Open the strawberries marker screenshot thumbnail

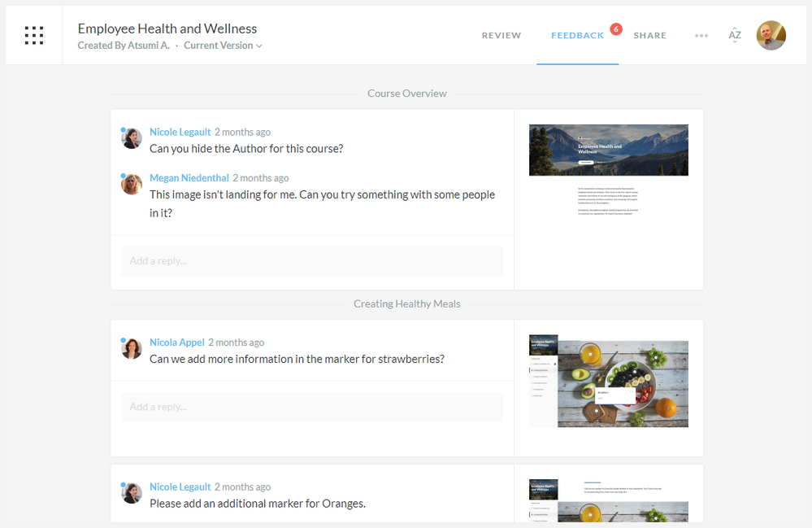coord(609,381)
